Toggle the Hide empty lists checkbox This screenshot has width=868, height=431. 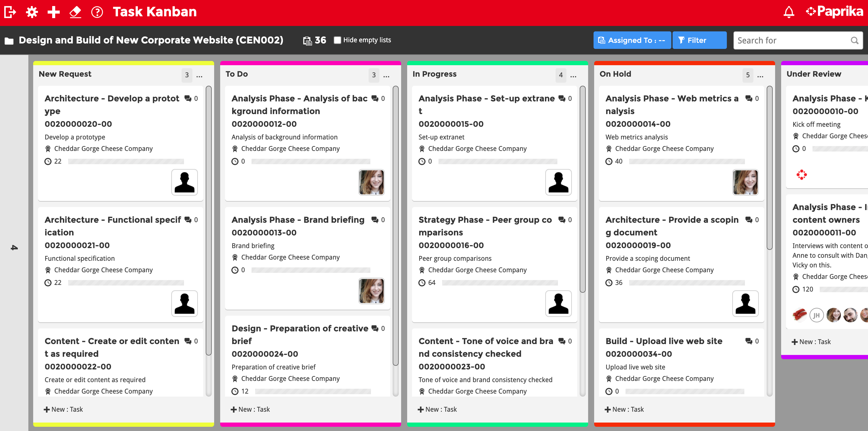337,40
